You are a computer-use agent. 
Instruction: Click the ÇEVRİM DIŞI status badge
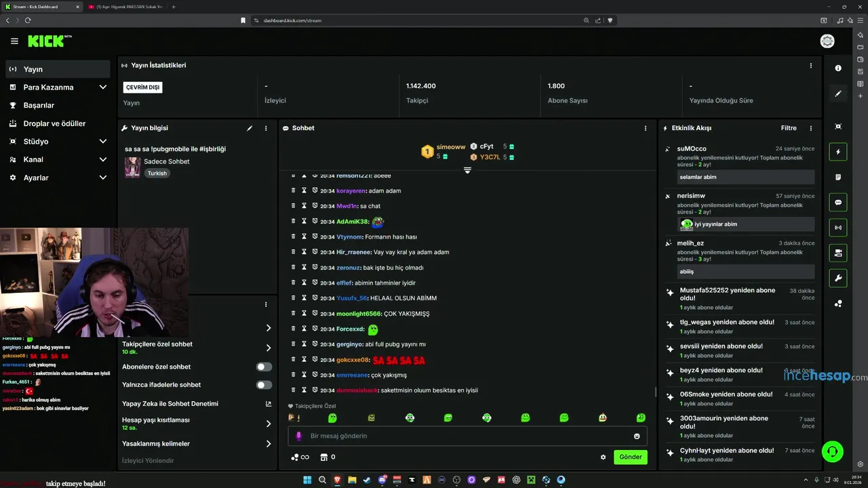click(143, 87)
